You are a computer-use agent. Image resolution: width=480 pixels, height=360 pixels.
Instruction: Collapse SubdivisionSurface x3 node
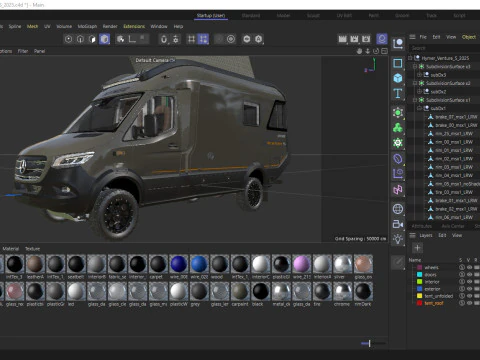tap(415, 66)
